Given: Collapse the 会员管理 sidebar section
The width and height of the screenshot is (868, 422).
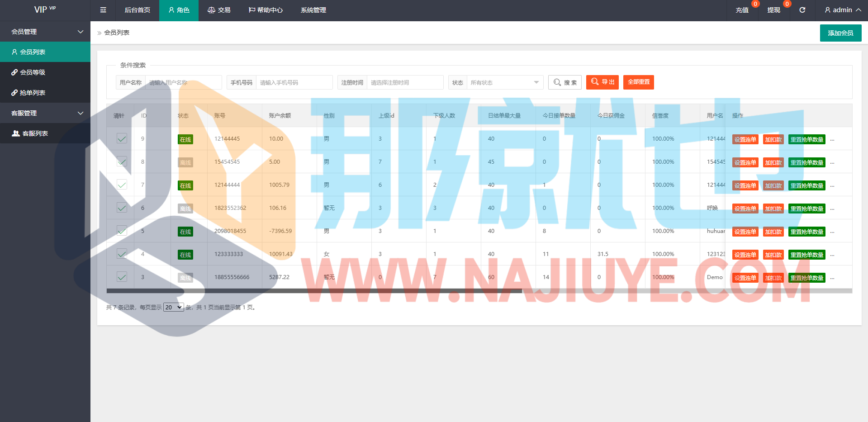Looking at the screenshot, I should pos(45,32).
